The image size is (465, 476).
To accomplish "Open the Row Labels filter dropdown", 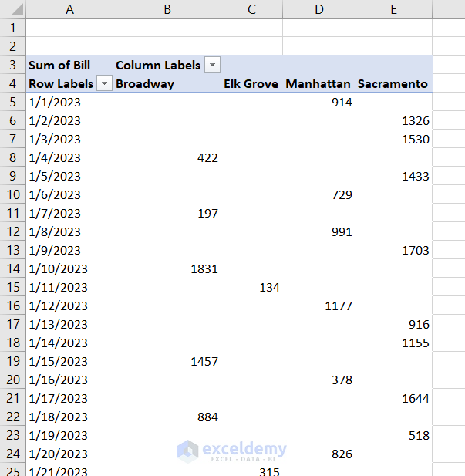I will 104,83.
